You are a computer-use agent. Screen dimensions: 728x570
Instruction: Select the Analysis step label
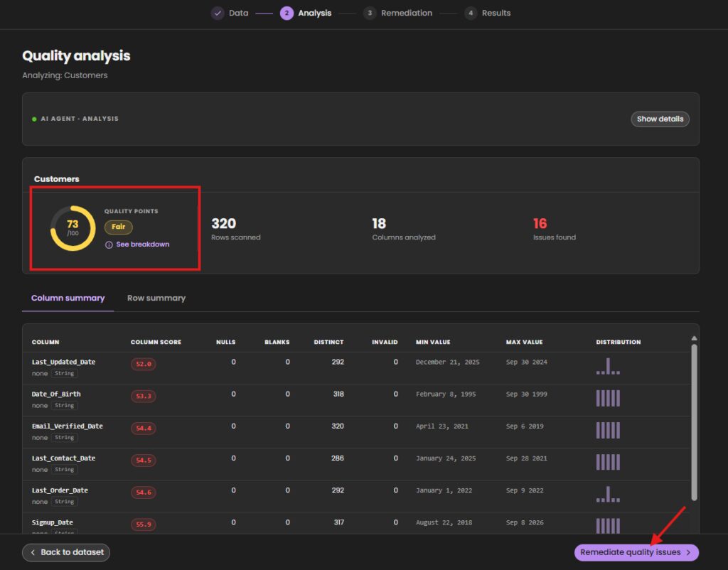pyautogui.click(x=314, y=13)
